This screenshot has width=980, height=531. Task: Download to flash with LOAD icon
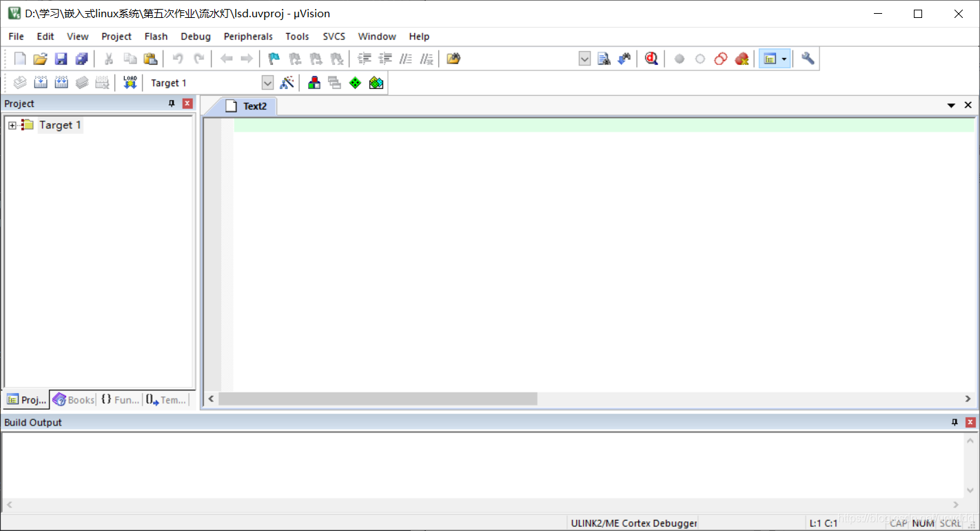pyautogui.click(x=130, y=83)
